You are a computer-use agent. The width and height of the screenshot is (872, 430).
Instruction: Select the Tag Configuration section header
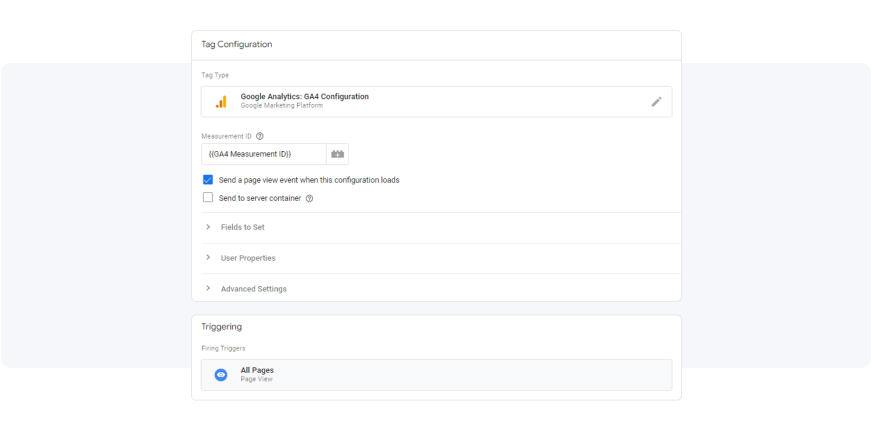point(237,45)
